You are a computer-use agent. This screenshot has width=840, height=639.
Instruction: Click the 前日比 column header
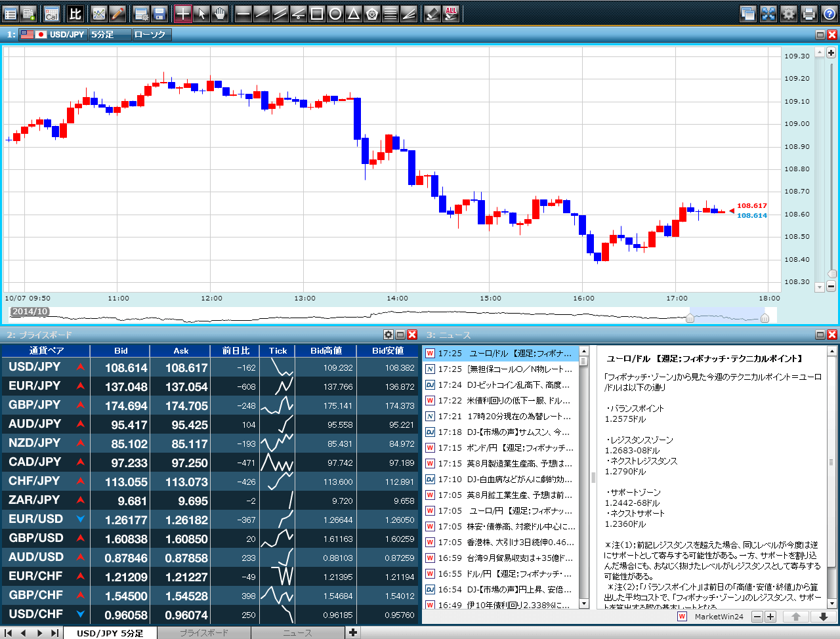pos(236,351)
